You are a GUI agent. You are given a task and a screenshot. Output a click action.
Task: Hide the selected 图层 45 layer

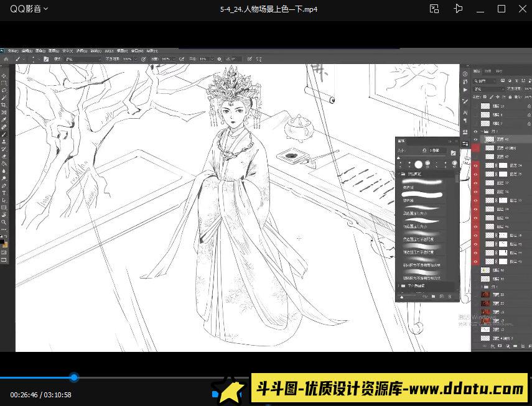point(475,139)
